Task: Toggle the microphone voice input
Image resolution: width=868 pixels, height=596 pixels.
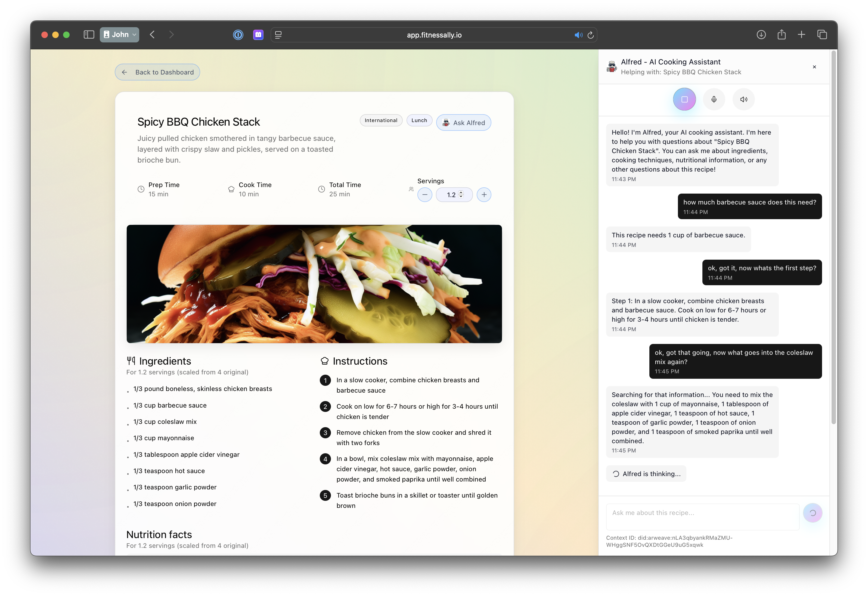Action: 714,99
